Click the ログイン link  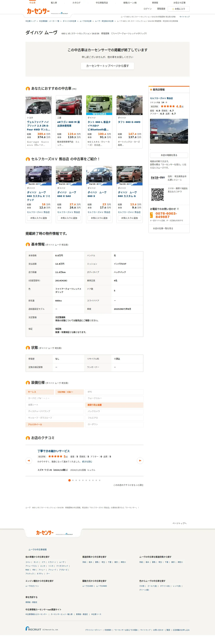point(148,9)
